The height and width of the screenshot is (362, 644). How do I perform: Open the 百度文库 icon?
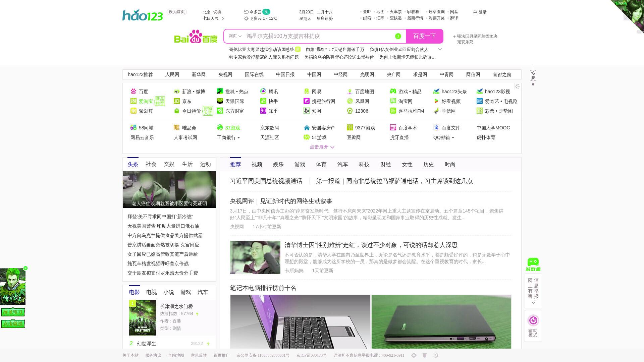(x=436, y=128)
